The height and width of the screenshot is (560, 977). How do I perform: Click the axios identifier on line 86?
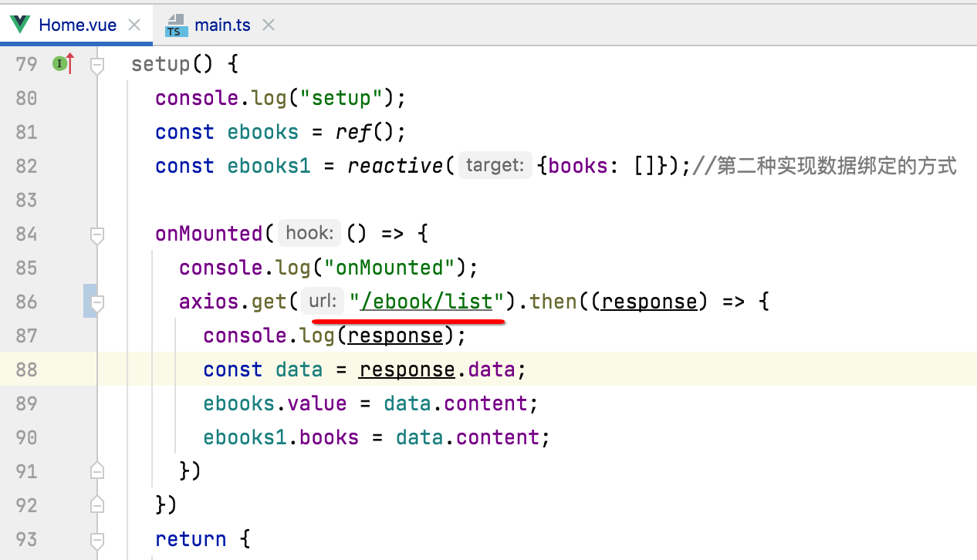[209, 302]
